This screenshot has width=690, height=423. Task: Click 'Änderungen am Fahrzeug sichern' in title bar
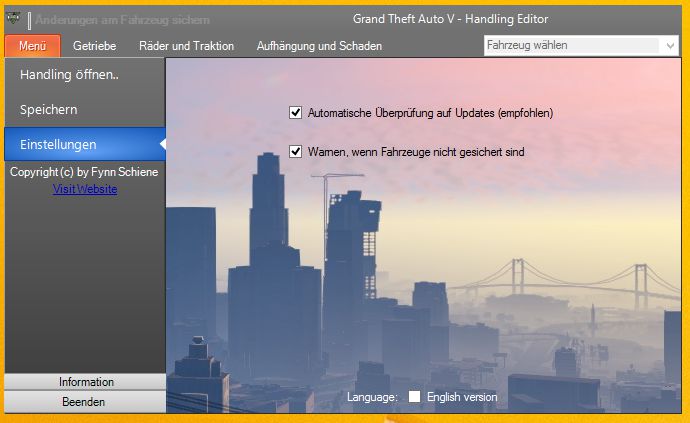122,20
